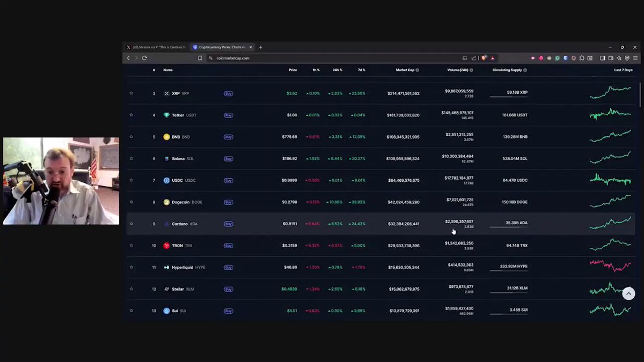Jump to top with up-arrow button

point(628,293)
